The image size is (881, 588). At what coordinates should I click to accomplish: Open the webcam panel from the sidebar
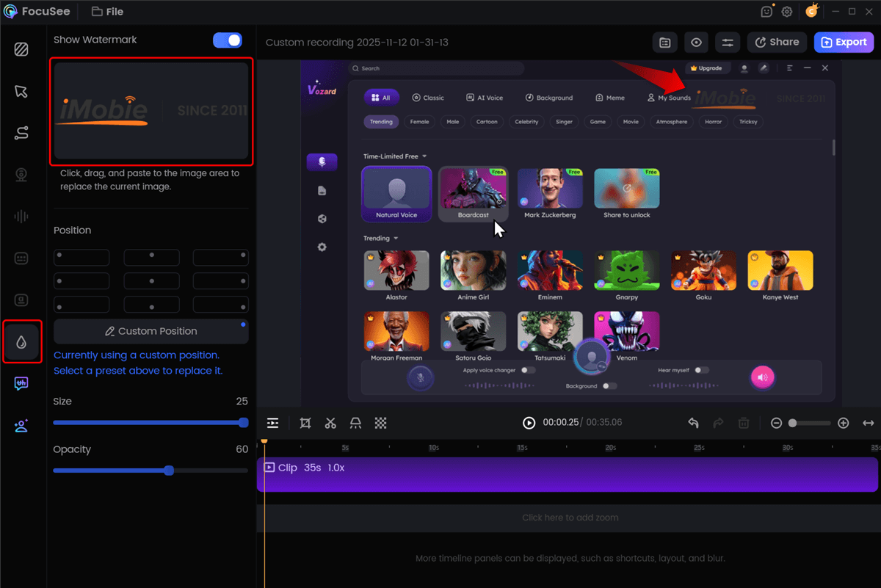click(22, 175)
